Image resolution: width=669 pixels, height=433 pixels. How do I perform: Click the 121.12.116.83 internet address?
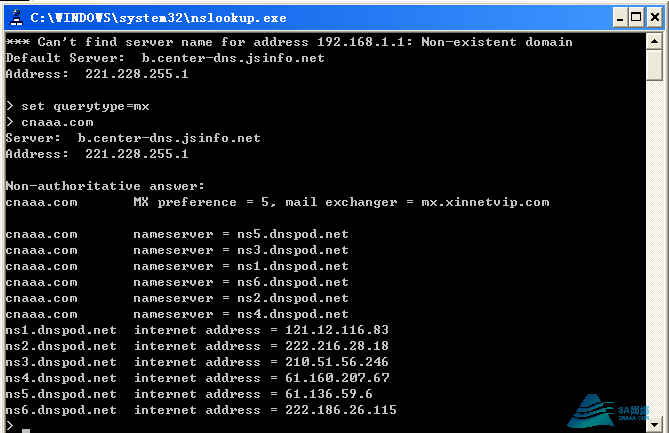[x=337, y=330]
